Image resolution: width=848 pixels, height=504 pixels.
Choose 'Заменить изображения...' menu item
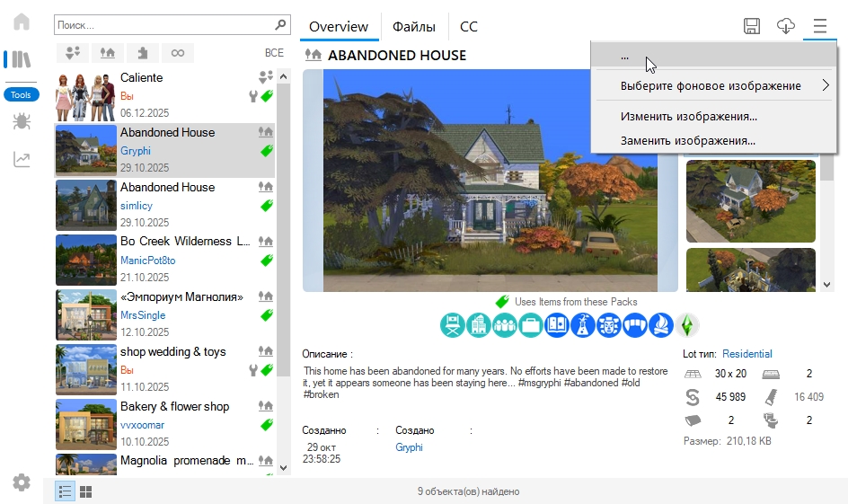coord(714,141)
